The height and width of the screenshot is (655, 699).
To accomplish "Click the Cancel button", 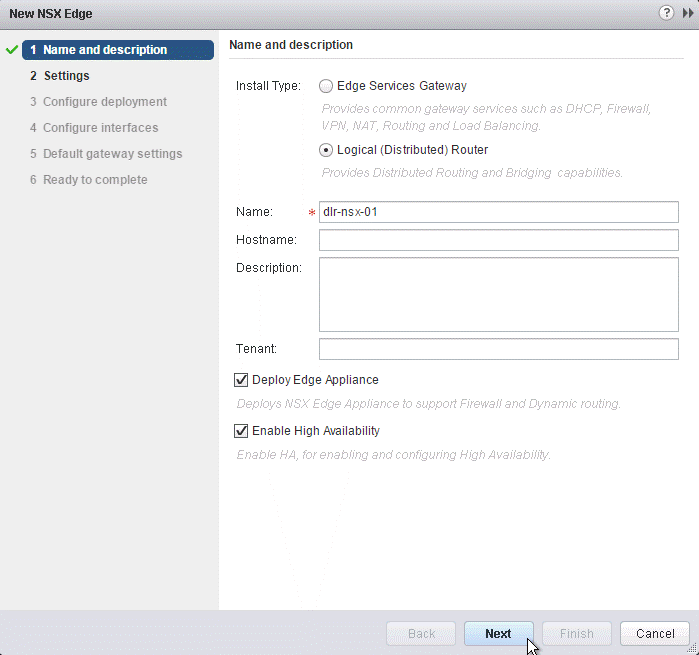I will [x=655, y=634].
